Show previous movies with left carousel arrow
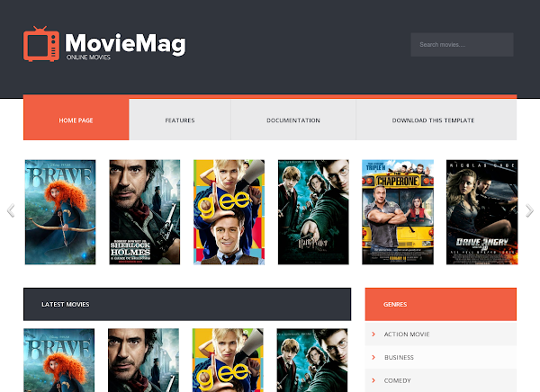The image size is (540, 392). [11, 210]
